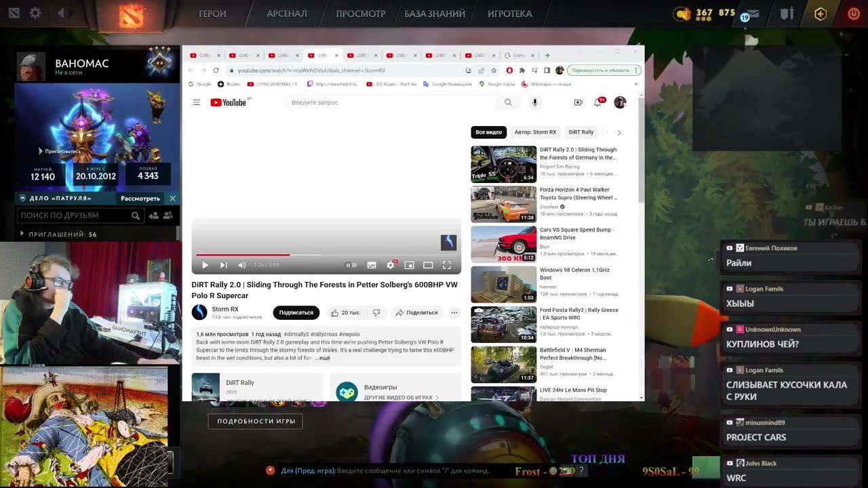
Task: Open the ГЕРОИ menu tab
Action: click(x=212, y=14)
